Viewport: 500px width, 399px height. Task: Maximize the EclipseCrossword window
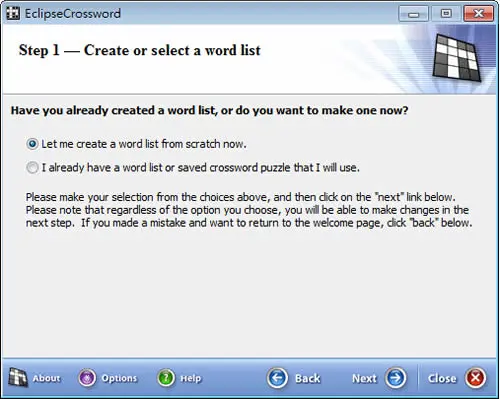click(446, 14)
